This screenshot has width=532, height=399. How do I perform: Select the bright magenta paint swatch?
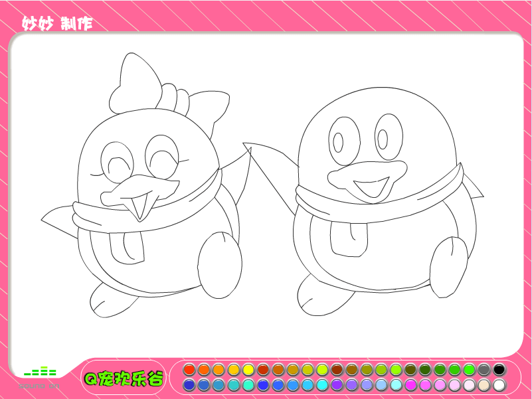click(x=410, y=385)
